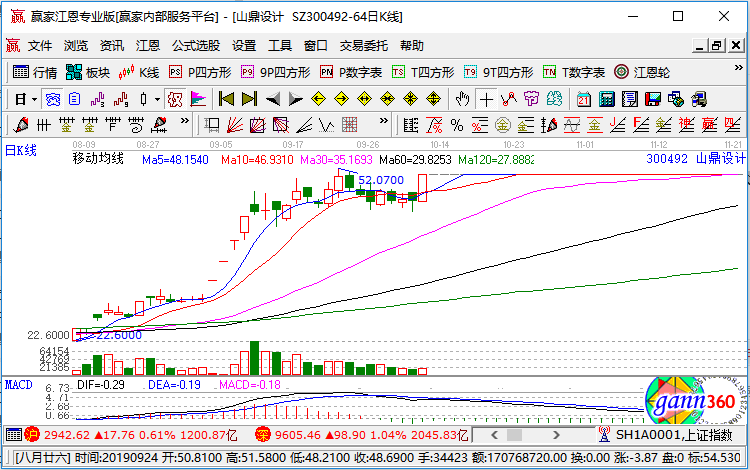Open the calendar 21 icon

(x=584, y=99)
